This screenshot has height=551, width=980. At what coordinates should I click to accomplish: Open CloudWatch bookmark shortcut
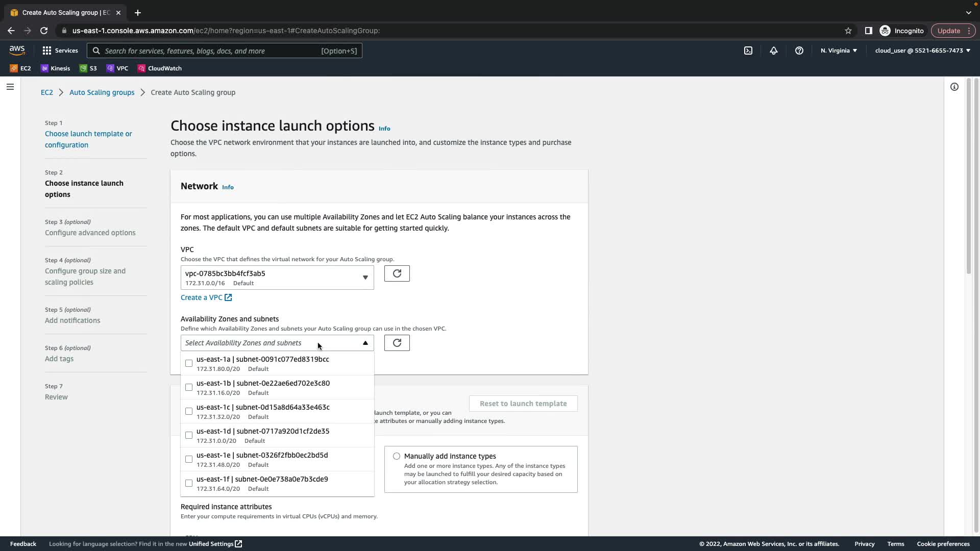click(160, 68)
